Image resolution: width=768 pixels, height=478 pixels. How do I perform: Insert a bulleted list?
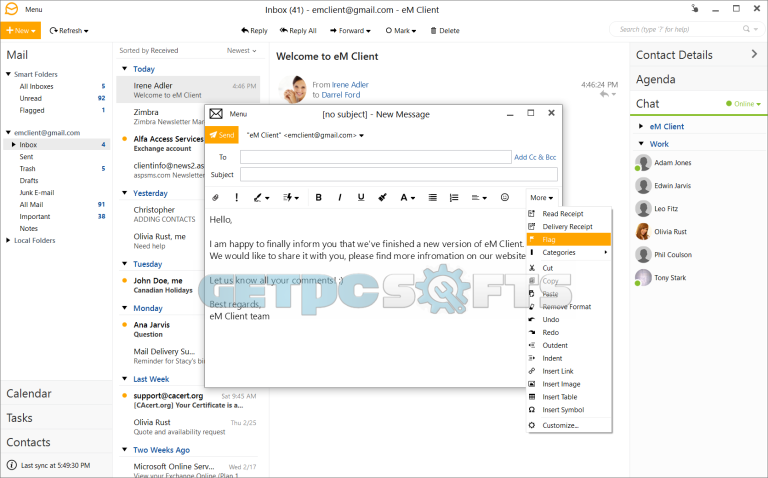point(432,197)
